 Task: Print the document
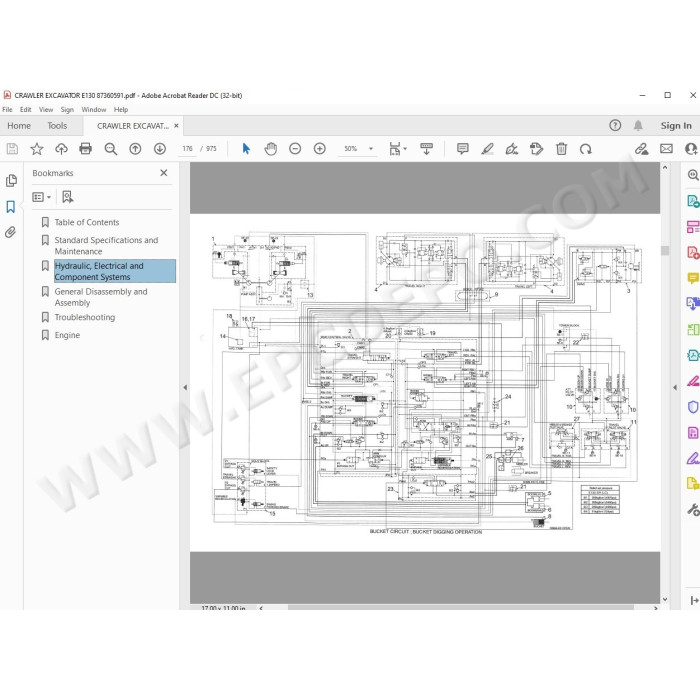[x=85, y=149]
